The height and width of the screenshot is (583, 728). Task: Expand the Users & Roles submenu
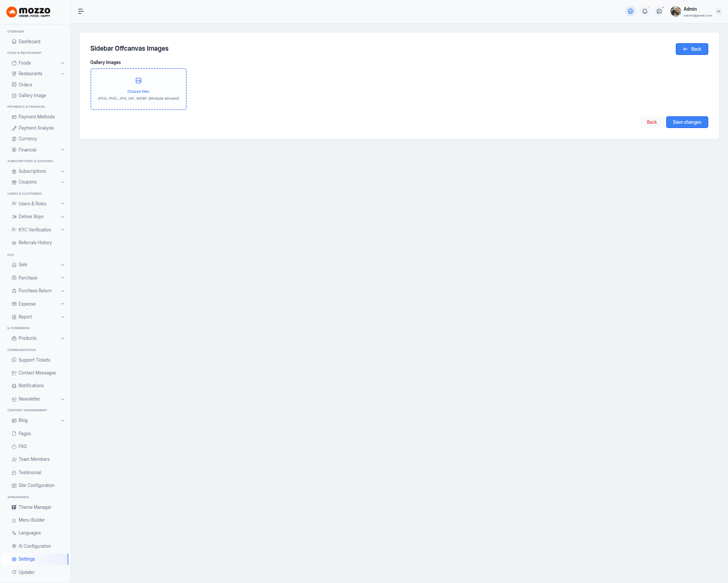62,204
